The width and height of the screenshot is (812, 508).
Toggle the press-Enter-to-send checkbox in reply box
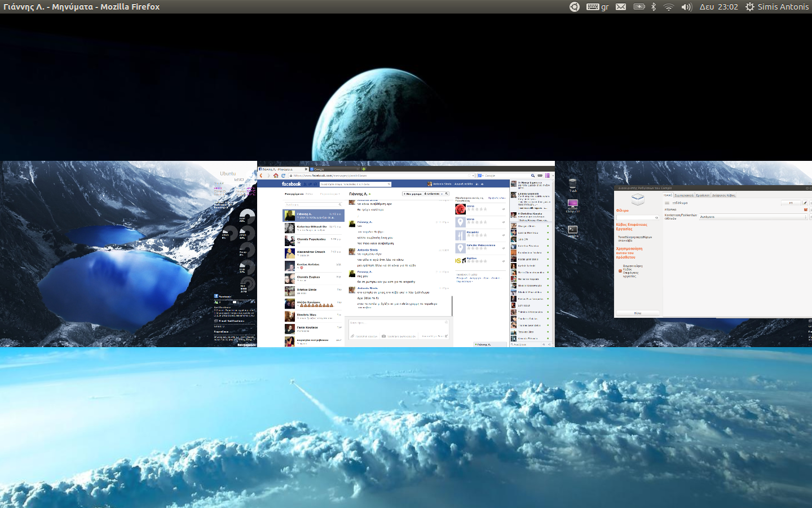[446, 336]
